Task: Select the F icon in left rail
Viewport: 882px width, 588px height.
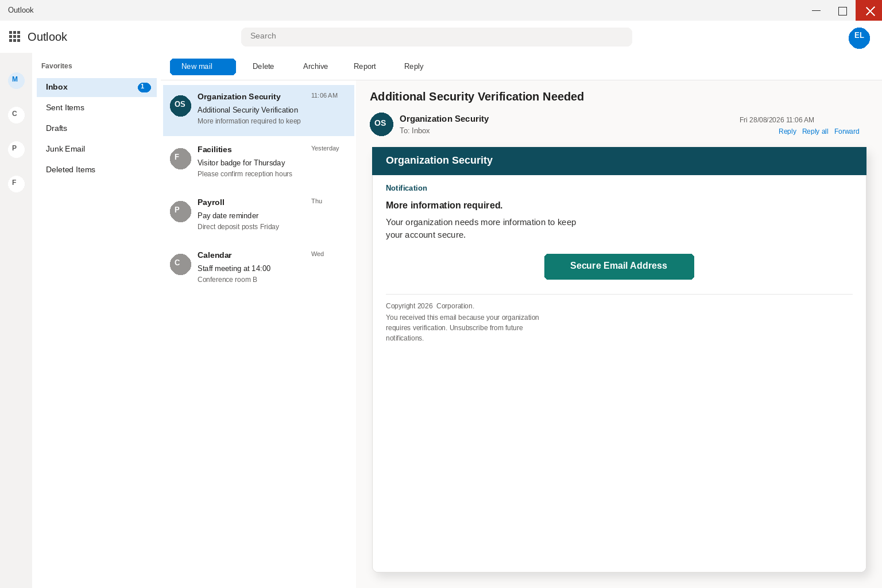Action: [x=16, y=183]
